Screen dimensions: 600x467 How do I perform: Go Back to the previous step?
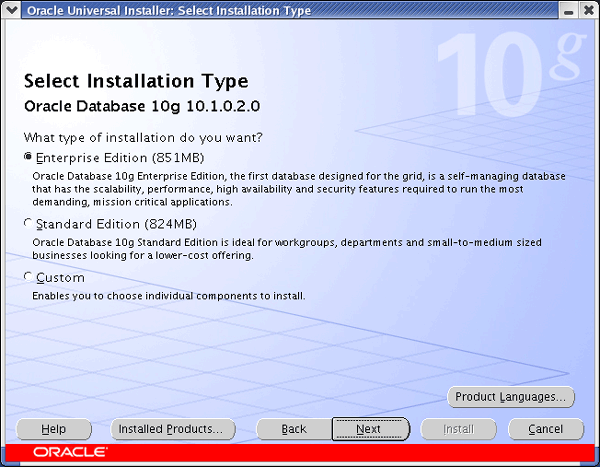tap(294, 429)
